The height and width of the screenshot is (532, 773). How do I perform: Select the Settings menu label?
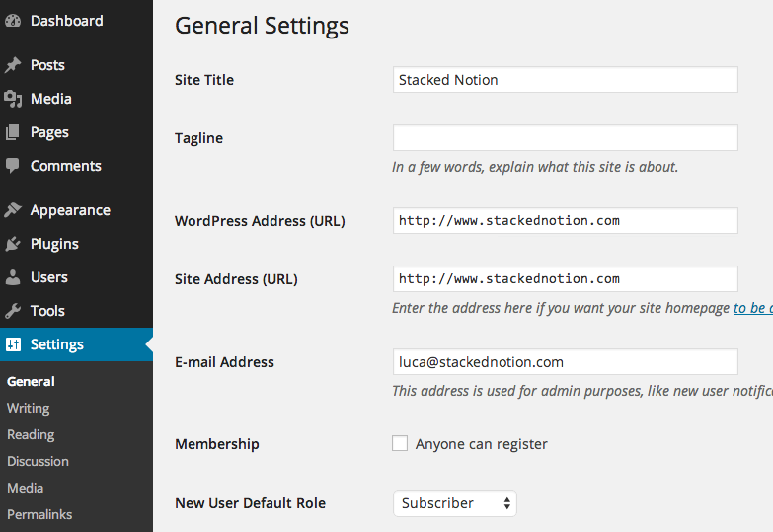(56, 344)
